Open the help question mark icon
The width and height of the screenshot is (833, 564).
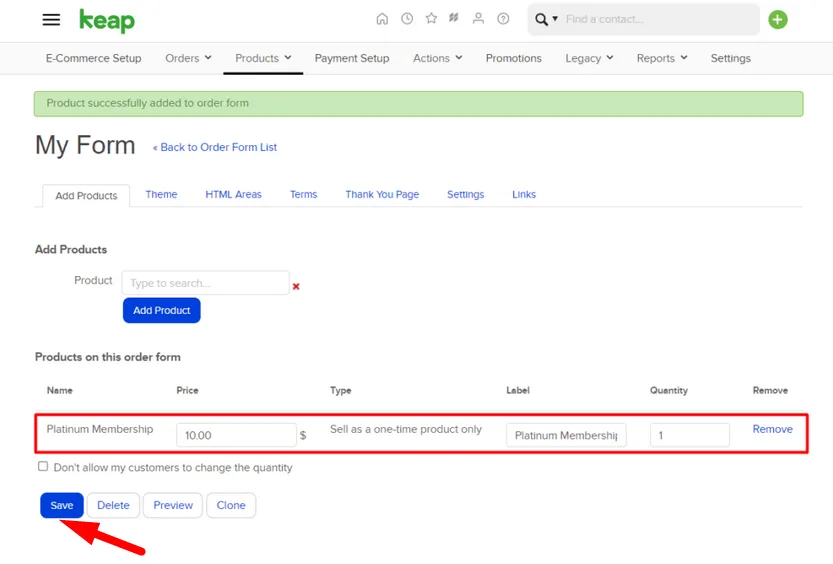[503, 19]
